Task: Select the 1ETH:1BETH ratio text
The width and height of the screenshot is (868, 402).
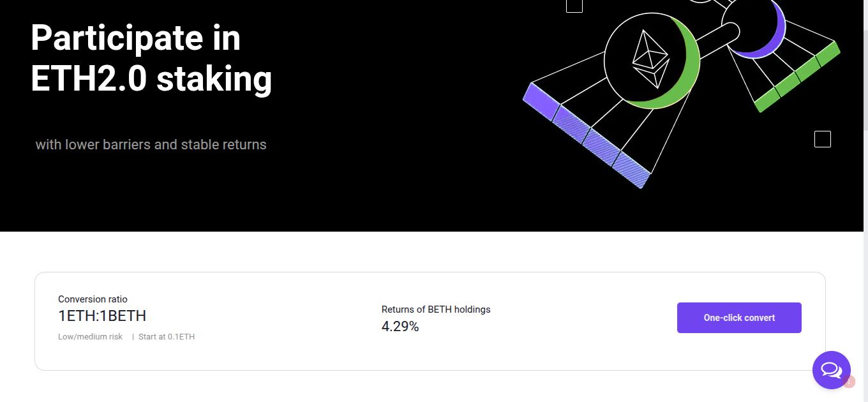Action: pyautogui.click(x=102, y=316)
